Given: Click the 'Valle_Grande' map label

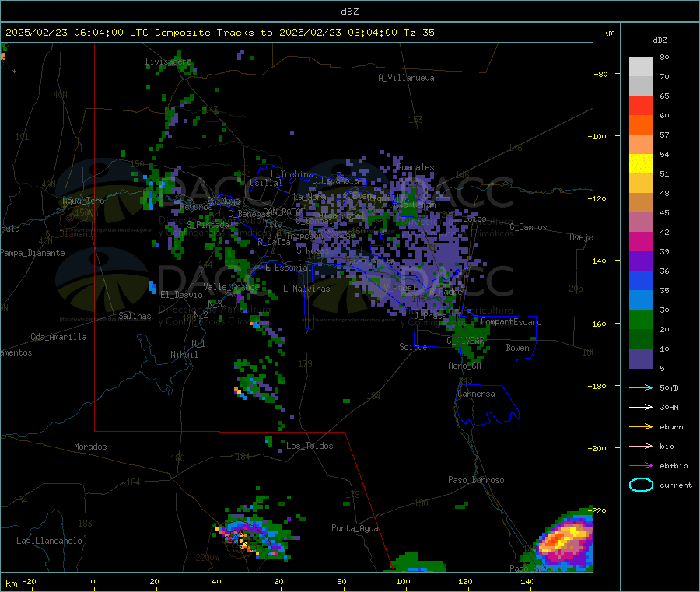Looking at the screenshot, I should point(231,287).
